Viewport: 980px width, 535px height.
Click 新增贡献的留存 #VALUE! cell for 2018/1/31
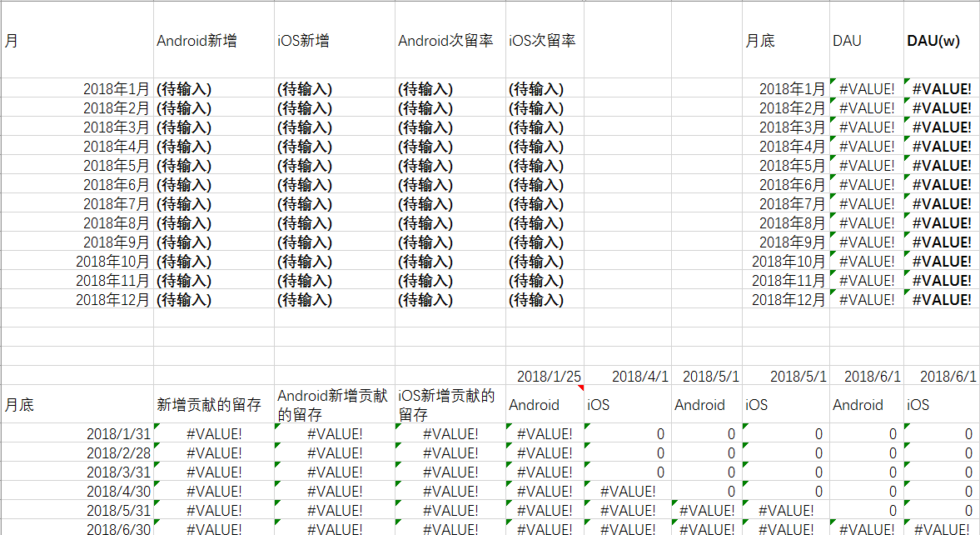pos(214,433)
